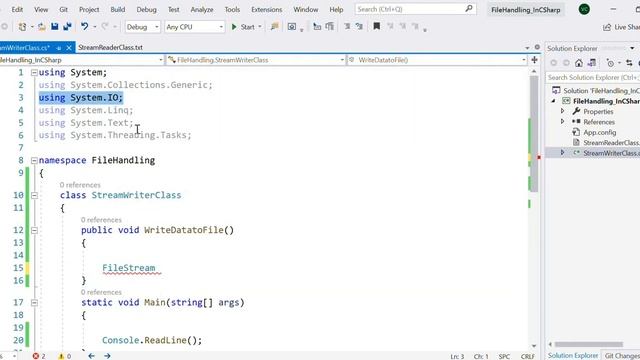The height and width of the screenshot is (360, 640).
Task: Click the Redo arrow icon
Action: click(x=105, y=27)
